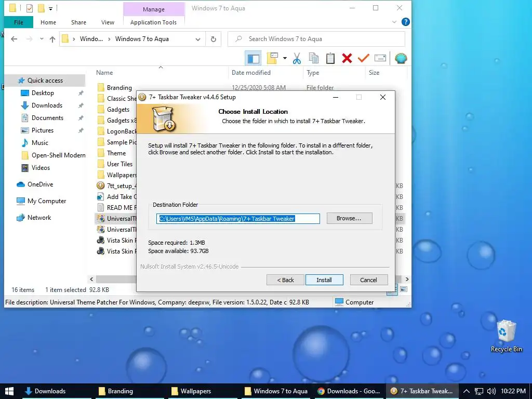This screenshot has width=532, height=399.
Task: Select Network in navigation pane
Action: coord(39,218)
